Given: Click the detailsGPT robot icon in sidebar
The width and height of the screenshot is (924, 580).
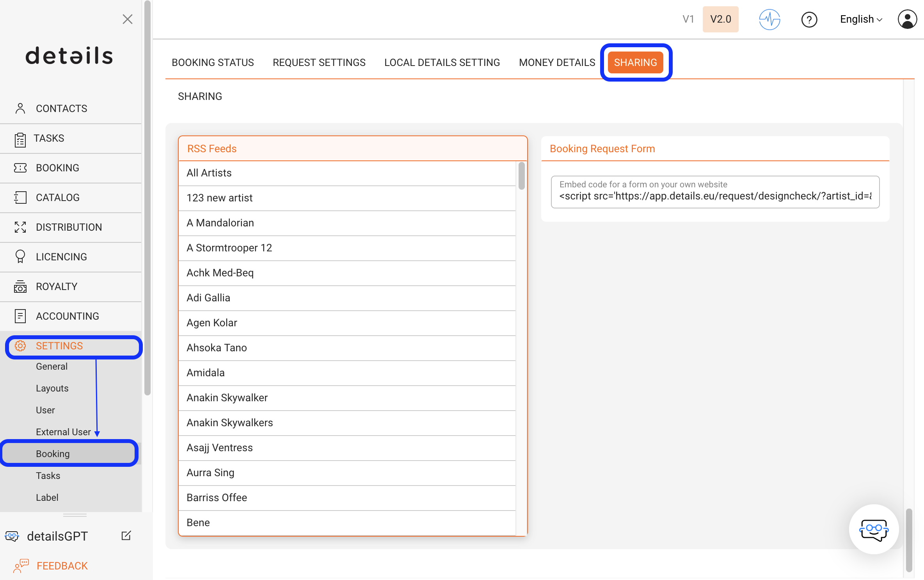Looking at the screenshot, I should tap(12, 536).
